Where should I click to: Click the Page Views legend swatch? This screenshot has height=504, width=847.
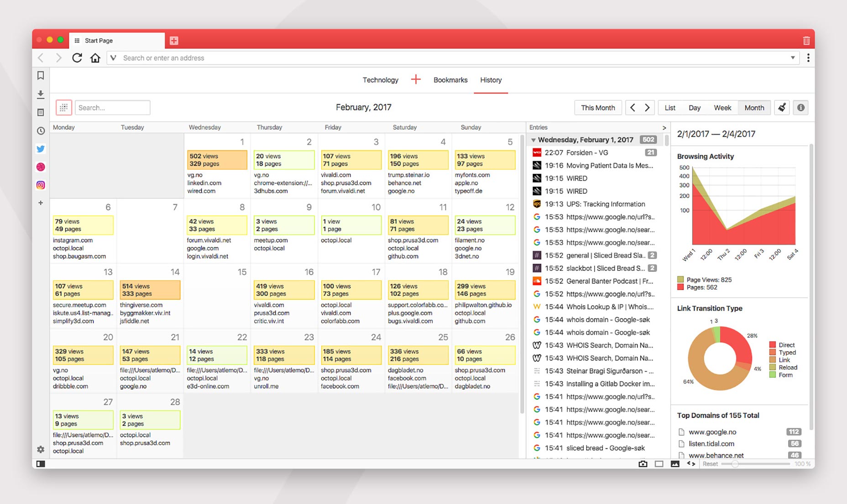pyautogui.click(x=680, y=280)
